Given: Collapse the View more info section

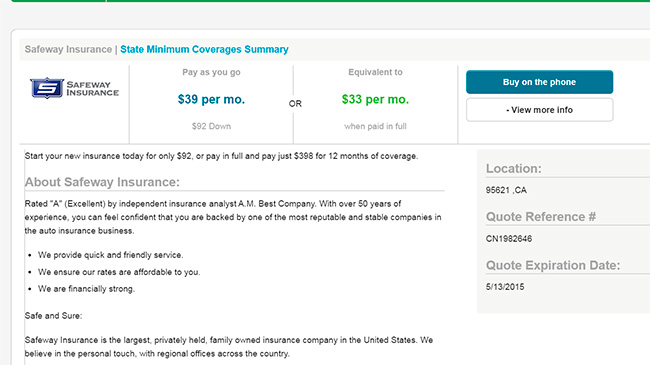Looking at the screenshot, I should coord(539,110).
